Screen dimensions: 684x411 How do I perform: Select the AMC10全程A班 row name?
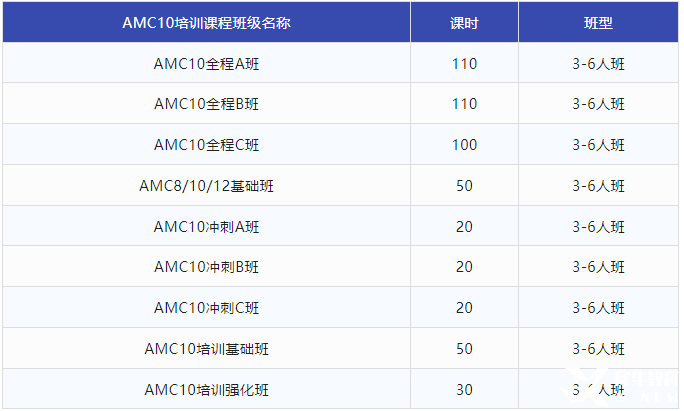click(206, 64)
